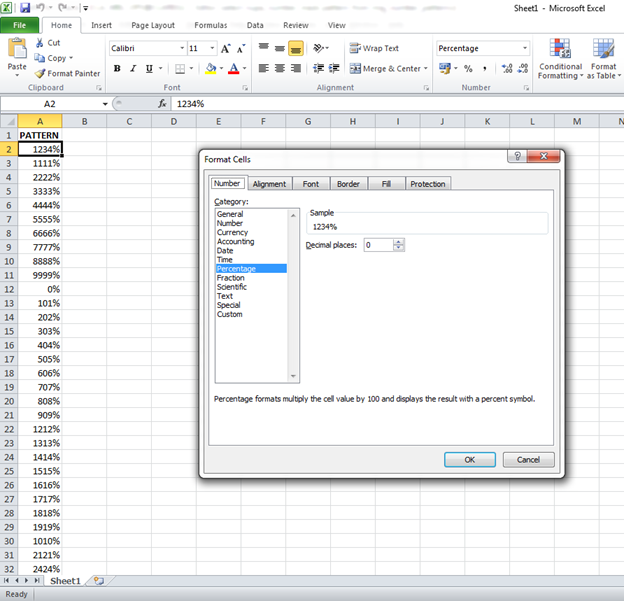624x601 pixels.
Task: Click the red Font Color swatch
Action: tap(234, 68)
